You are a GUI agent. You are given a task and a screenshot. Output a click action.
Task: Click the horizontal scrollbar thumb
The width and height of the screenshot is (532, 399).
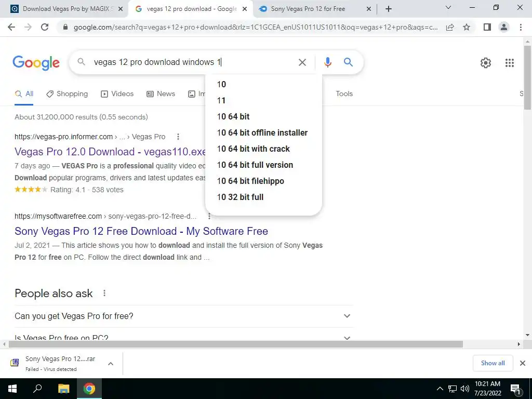(x=236, y=344)
